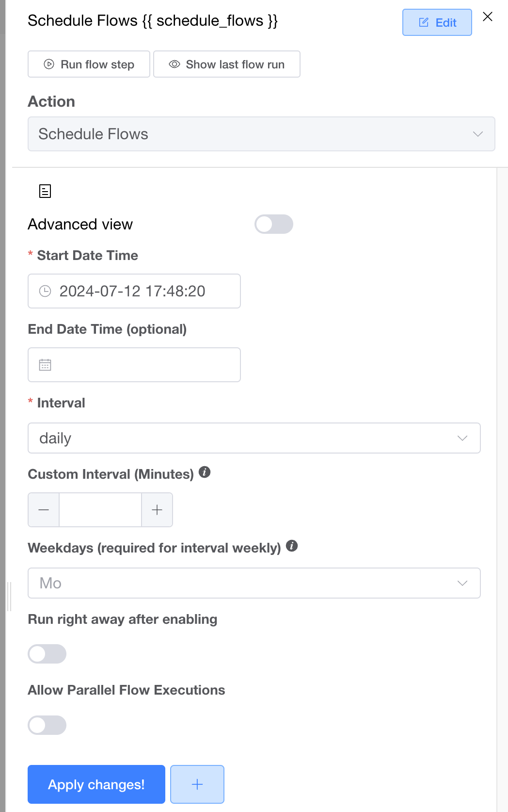
Task: Click the document notes icon above Advanced view
Action: pyautogui.click(x=45, y=191)
